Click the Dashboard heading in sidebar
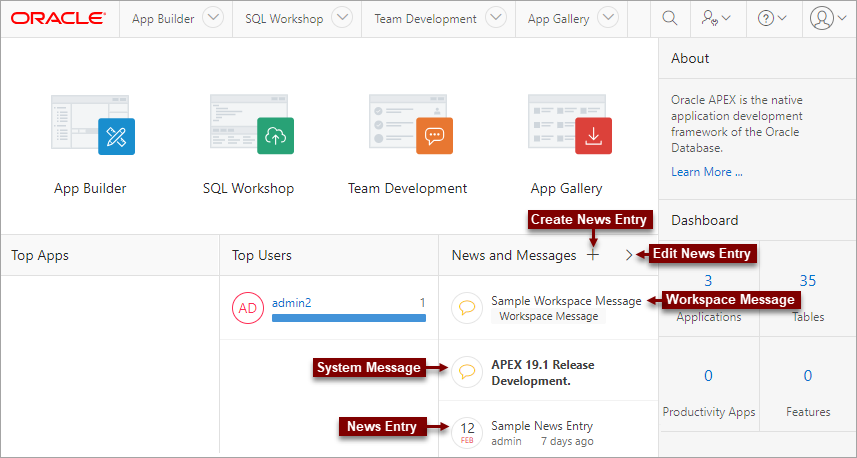This screenshot has height=458, width=857. [x=705, y=220]
